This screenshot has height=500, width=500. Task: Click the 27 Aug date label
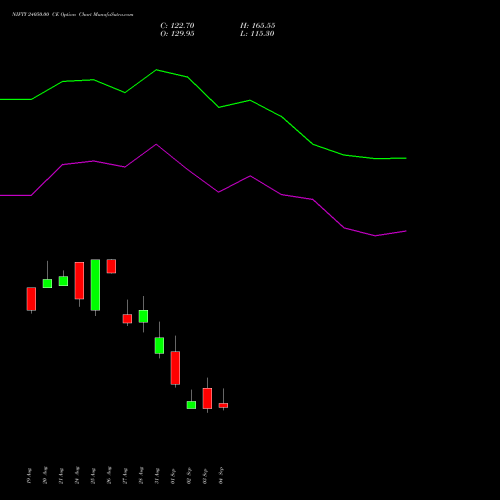[x=125, y=476]
